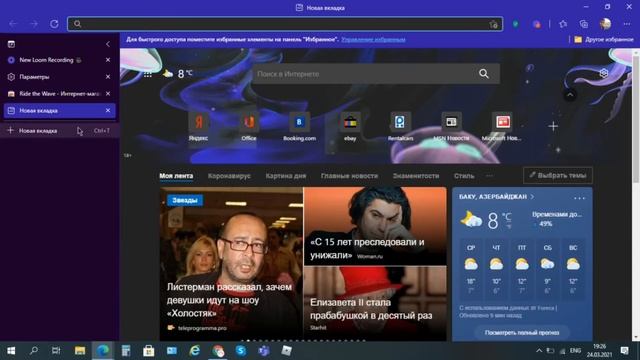Open the Яндекс quick link tile

[198, 127]
